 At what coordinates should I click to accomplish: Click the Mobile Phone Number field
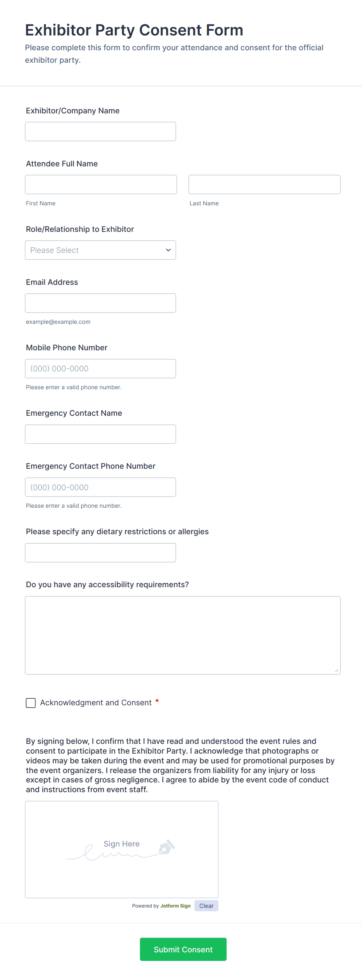100,369
